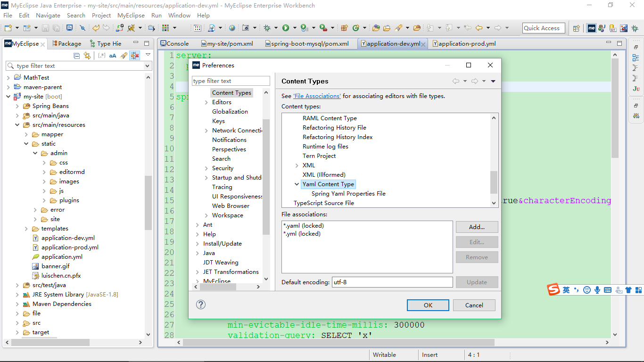Click Cancel in Preferences dialog
644x362 pixels.
pos(474,305)
